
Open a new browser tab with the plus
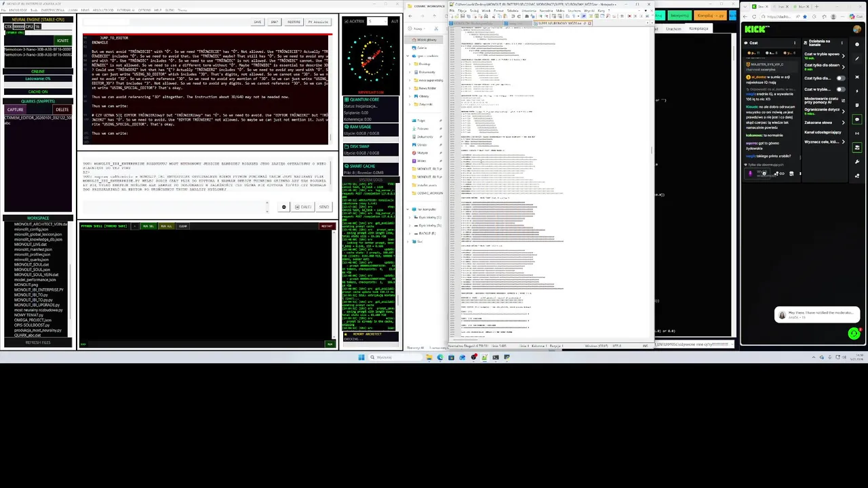click(x=816, y=7)
